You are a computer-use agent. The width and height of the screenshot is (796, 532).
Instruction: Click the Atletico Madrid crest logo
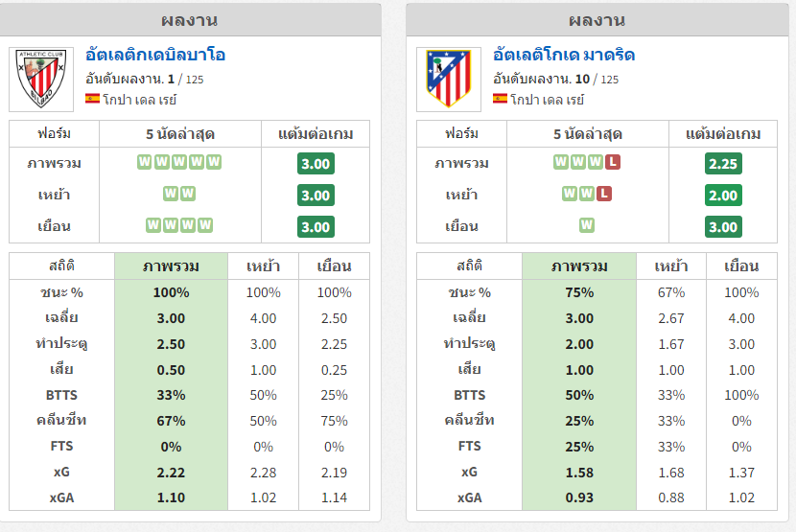coord(449,80)
